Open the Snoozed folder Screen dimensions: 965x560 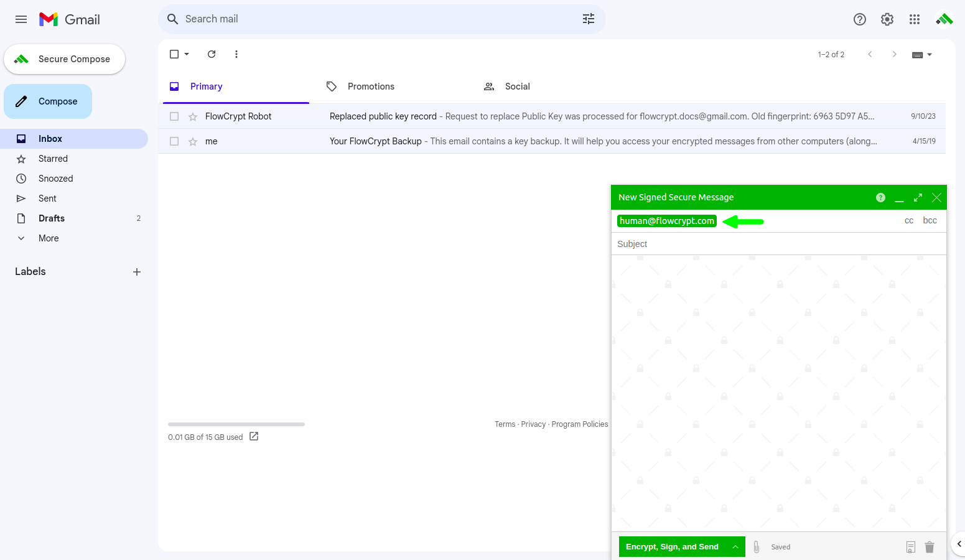tap(73, 179)
